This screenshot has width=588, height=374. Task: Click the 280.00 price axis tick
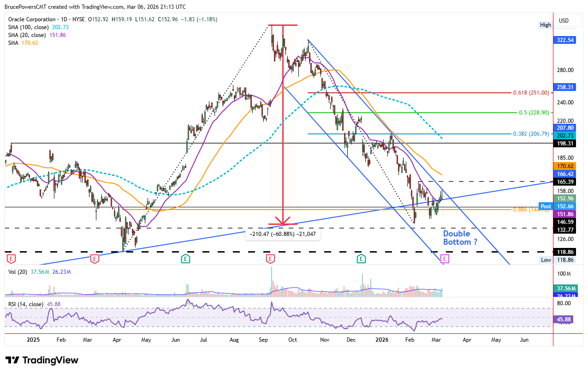566,70
